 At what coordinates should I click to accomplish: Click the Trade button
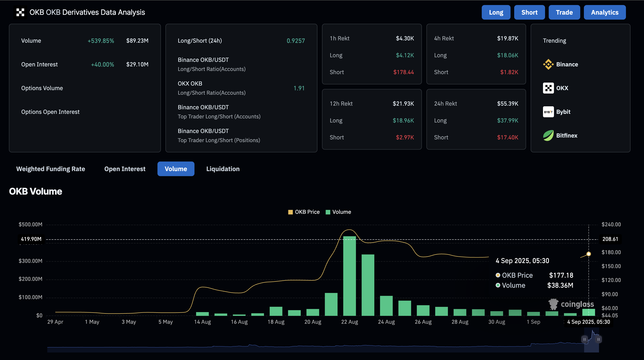(x=564, y=13)
